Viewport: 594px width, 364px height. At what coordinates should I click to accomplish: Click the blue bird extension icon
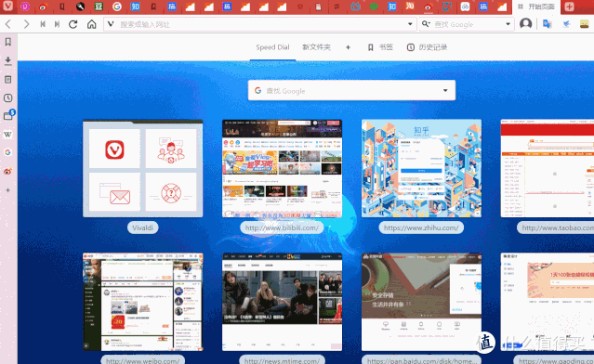pyautogui.click(x=566, y=24)
